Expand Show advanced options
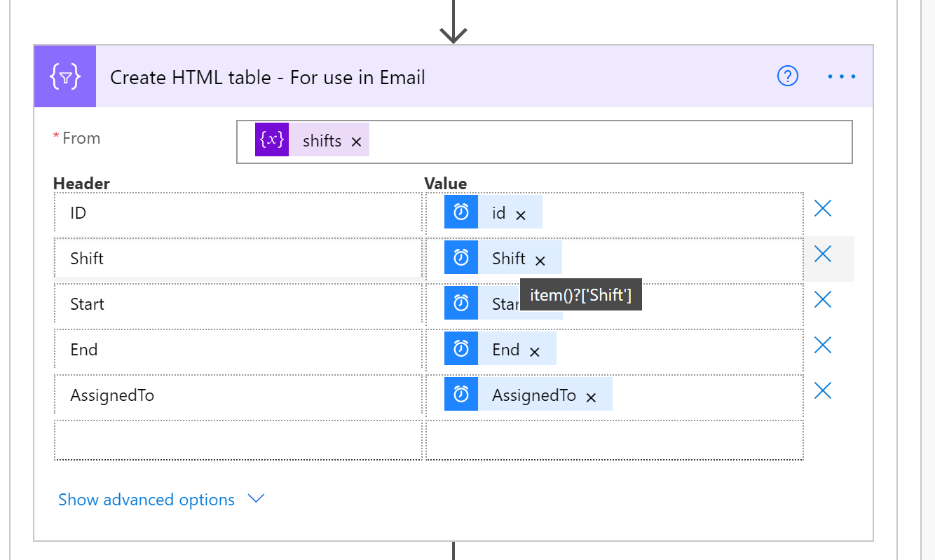 [x=146, y=499]
